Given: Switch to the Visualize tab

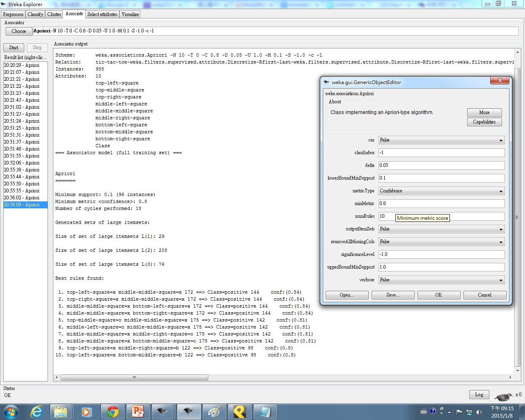Looking at the screenshot, I should [130, 14].
